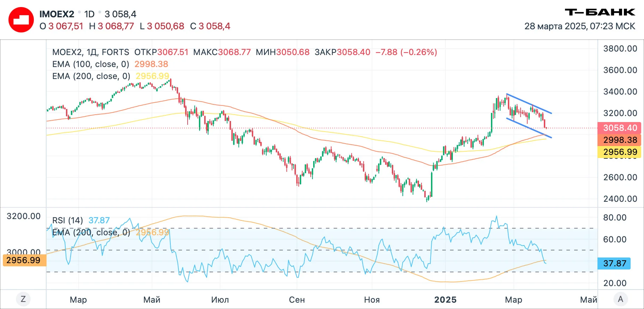
Task: Click the blue RSI value label 37.87
Action: [614, 263]
